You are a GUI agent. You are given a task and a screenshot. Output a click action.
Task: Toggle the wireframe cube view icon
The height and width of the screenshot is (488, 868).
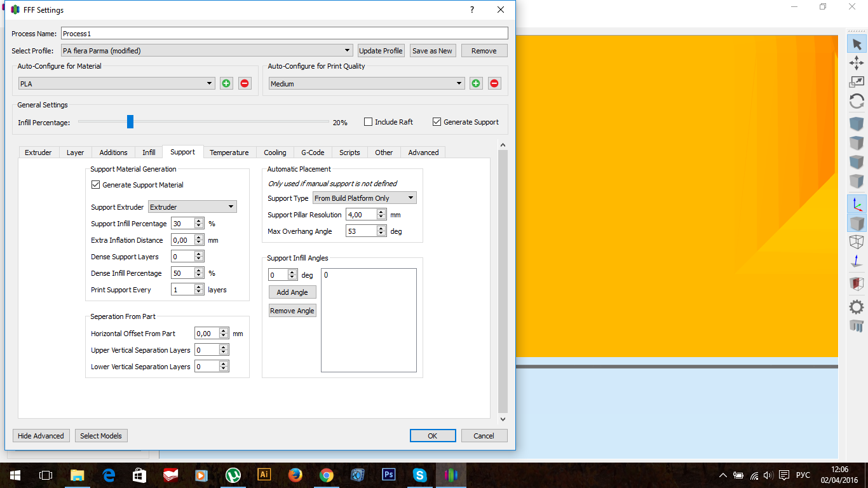click(x=857, y=242)
